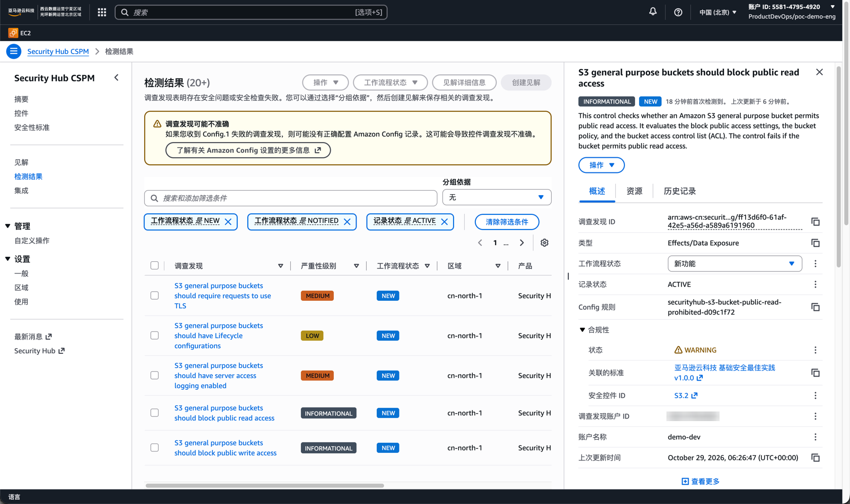Collapse the Security Hub CSPM sidebar arrow

(x=117, y=78)
